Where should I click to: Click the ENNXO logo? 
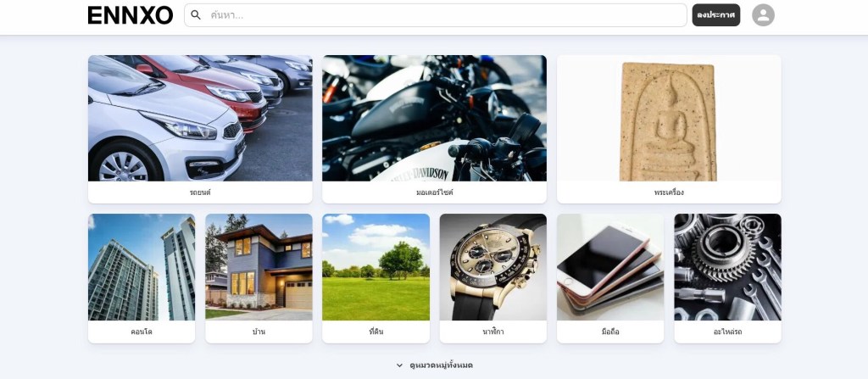tap(130, 15)
